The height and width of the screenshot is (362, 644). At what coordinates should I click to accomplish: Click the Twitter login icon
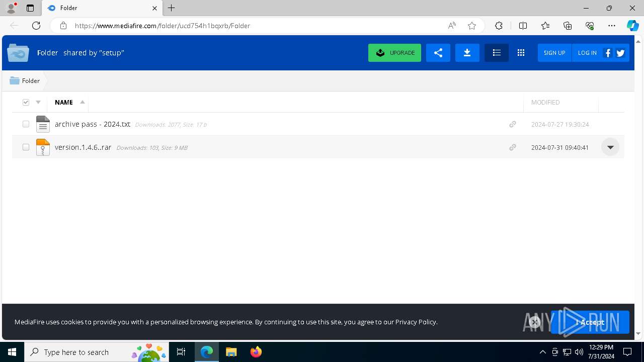click(x=620, y=53)
